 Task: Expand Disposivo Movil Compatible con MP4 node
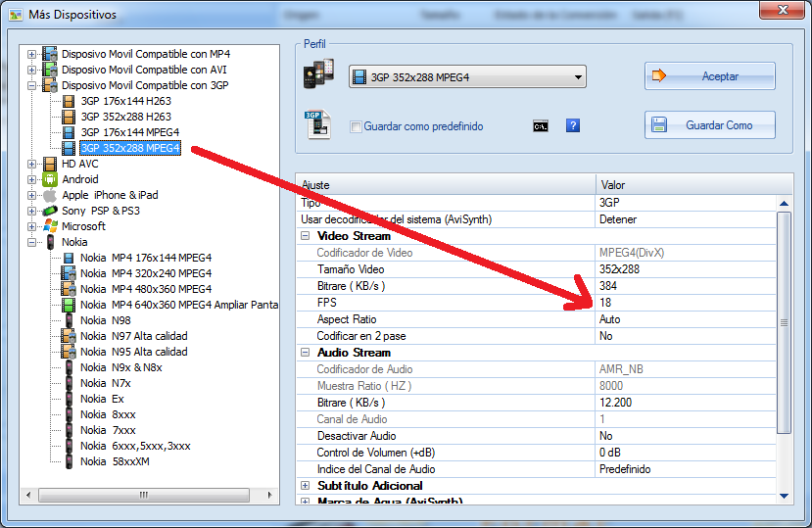click(x=32, y=55)
